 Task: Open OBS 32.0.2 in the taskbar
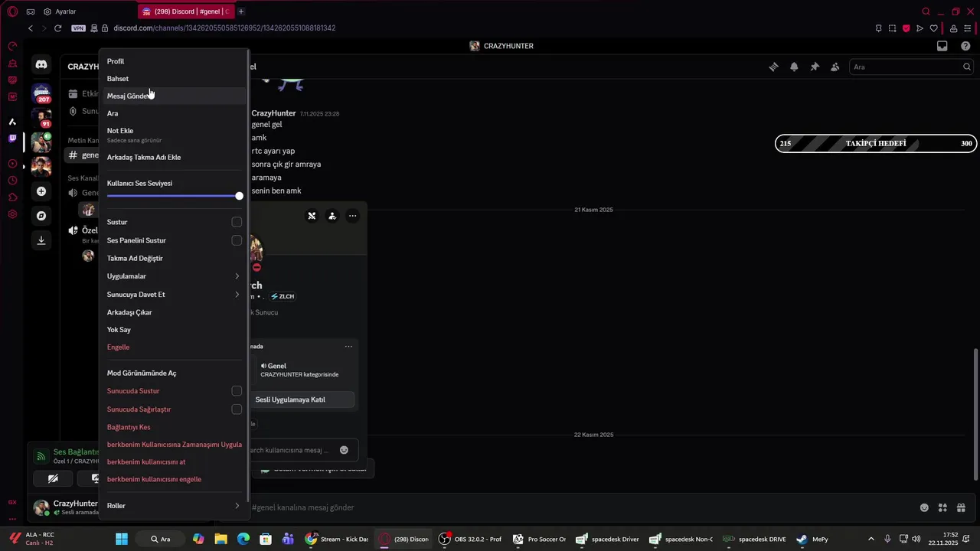[469, 539]
